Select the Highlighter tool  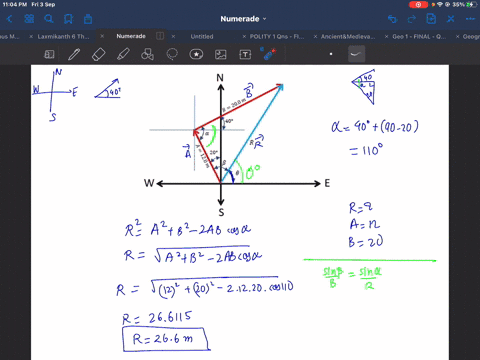[123, 54]
